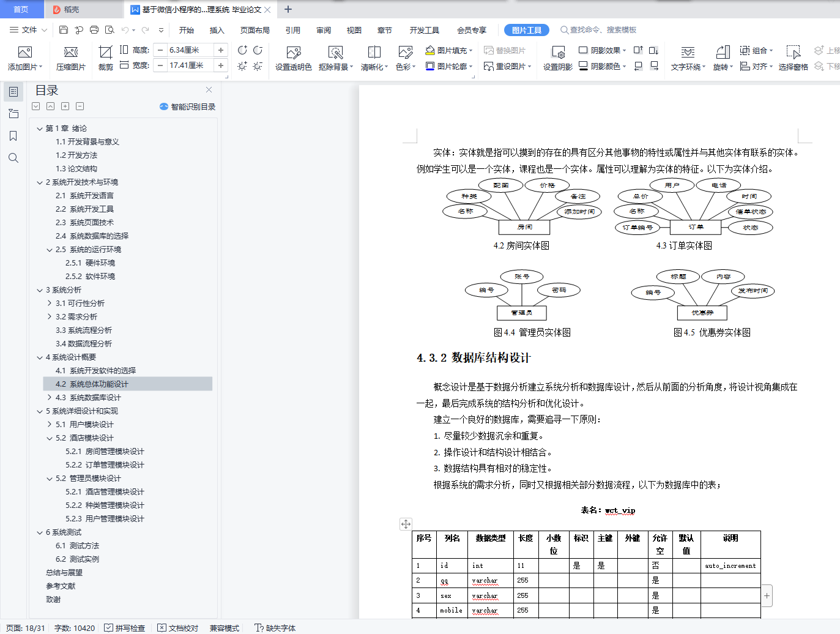Open the 插入 ribbon tab
This screenshot has height=634, width=840.
coord(217,30)
